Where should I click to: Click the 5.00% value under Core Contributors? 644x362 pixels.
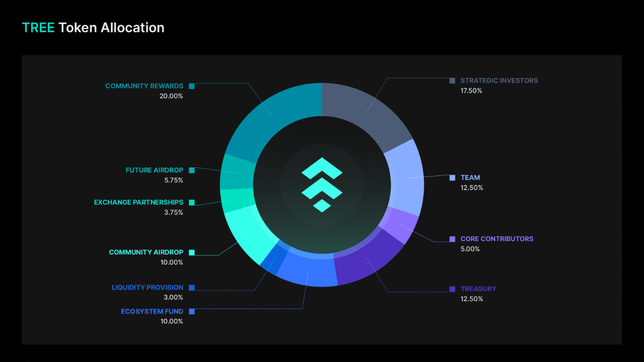point(470,249)
